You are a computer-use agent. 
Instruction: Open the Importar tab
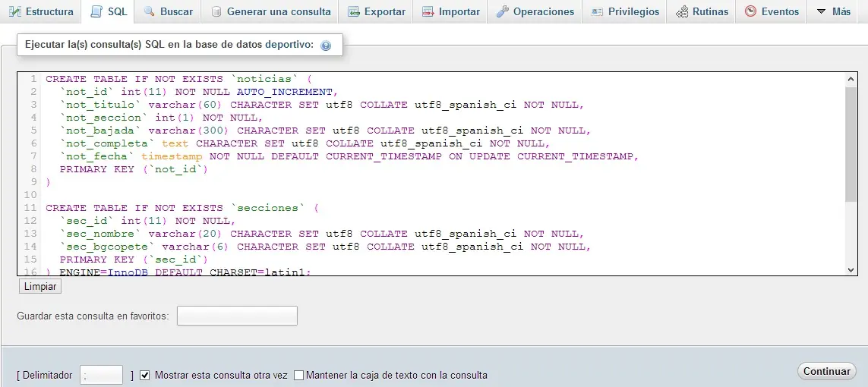pyautogui.click(x=450, y=11)
